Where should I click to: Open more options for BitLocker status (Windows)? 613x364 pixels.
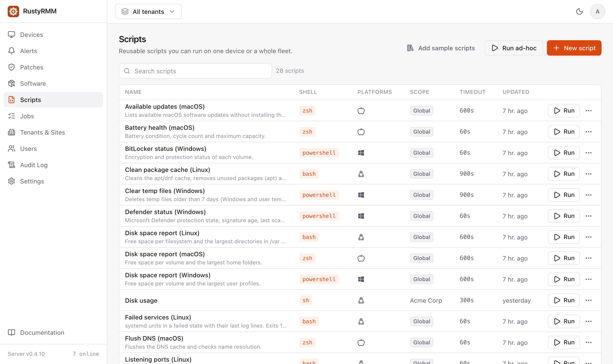(x=589, y=153)
